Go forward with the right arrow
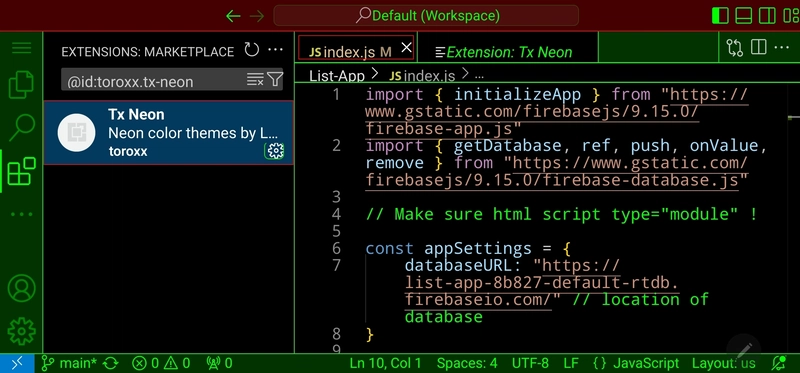Viewport: 800px width, 373px height. [x=257, y=16]
